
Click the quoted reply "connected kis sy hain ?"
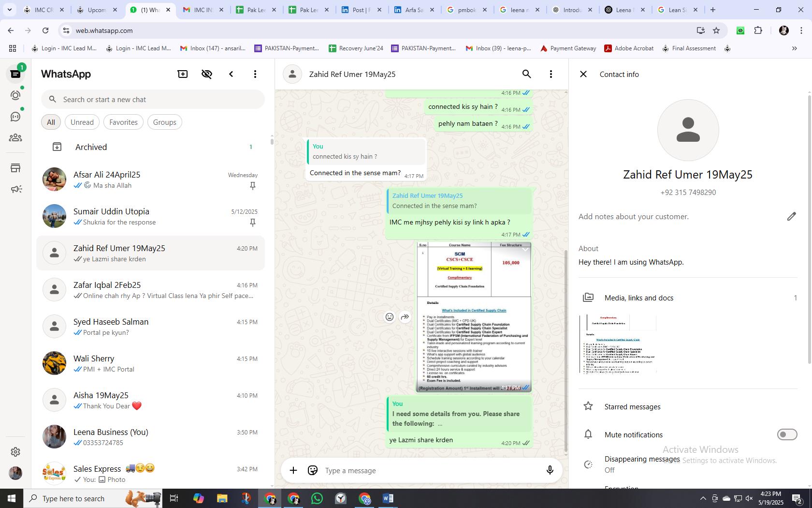pos(366,151)
